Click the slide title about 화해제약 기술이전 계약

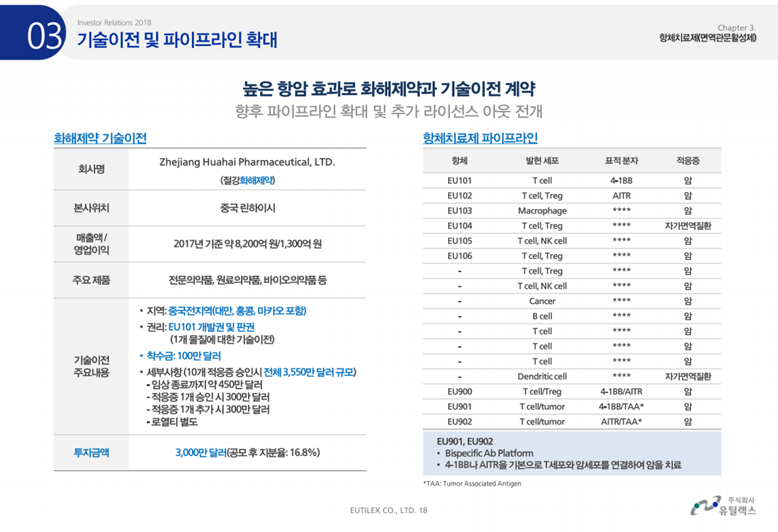[x=389, y=87]
